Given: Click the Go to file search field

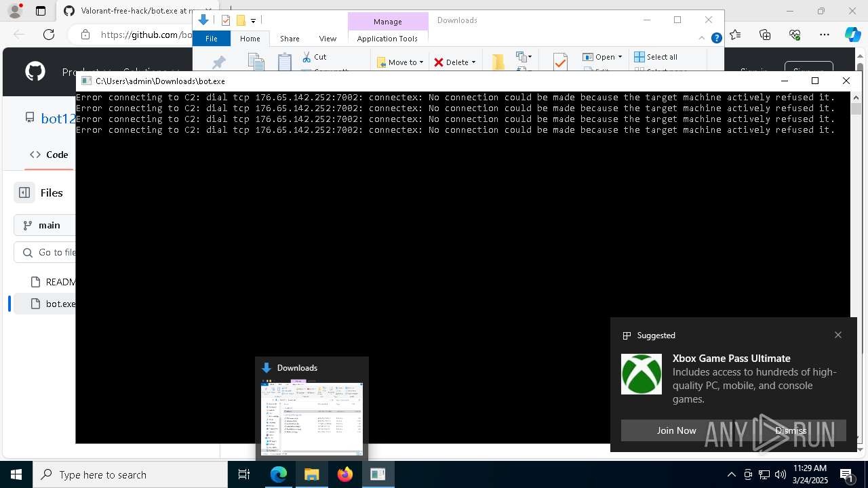Looking at the screenshot, I should [x=45, y=252].
